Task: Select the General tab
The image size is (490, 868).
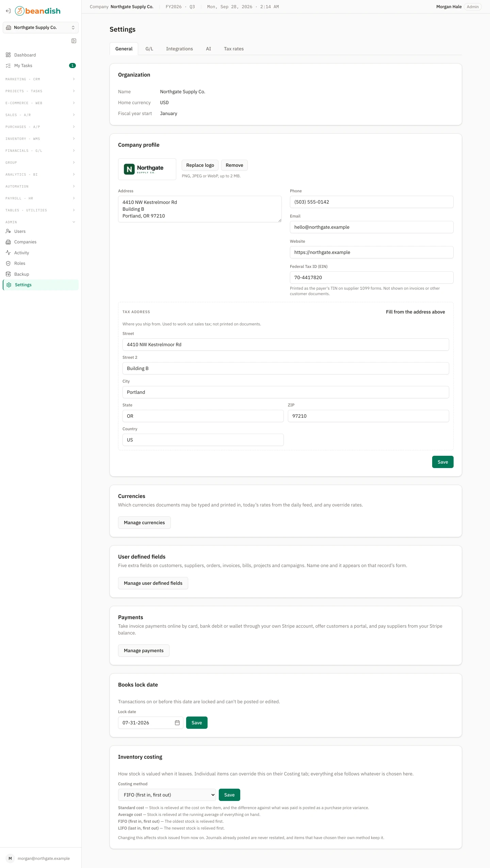Action: tap(124, 49)
